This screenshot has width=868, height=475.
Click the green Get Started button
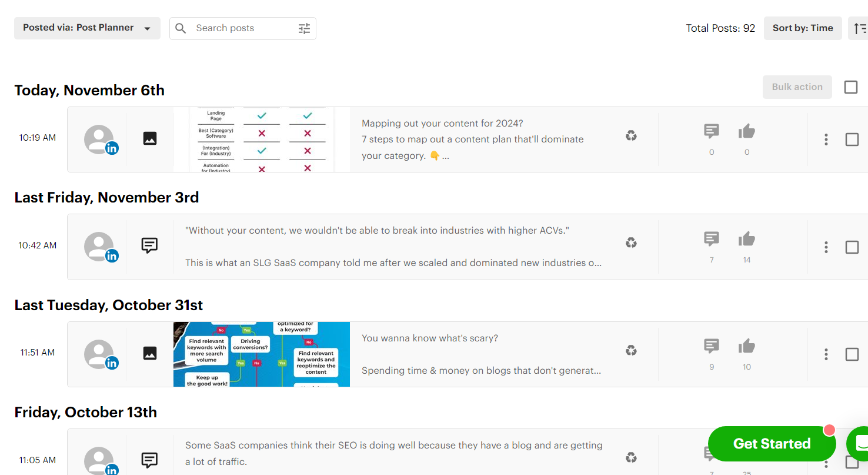click(772, 444)
